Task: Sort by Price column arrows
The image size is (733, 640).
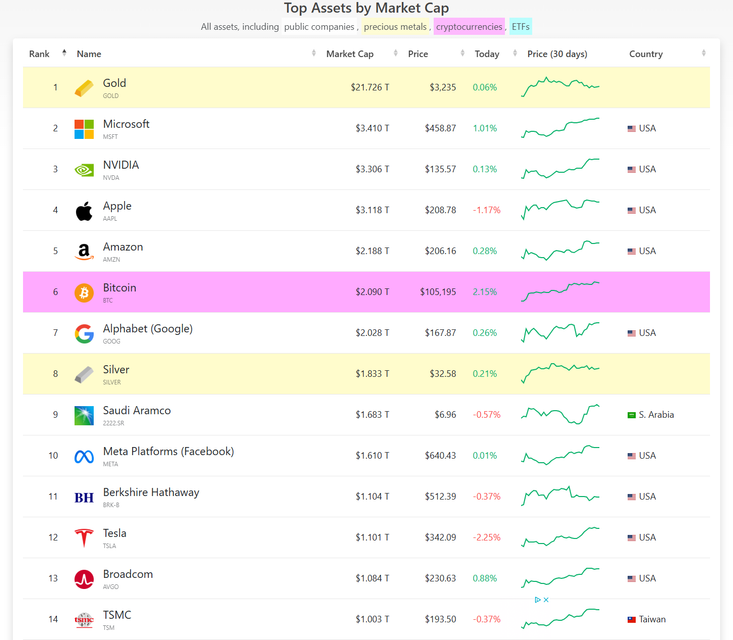Action: [x=462, y=53]
